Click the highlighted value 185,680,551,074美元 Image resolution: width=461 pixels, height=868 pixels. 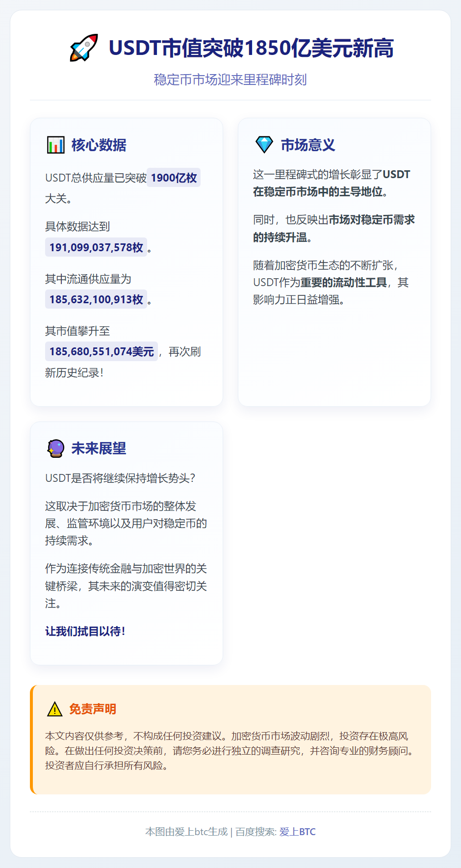tap(102, 351)
